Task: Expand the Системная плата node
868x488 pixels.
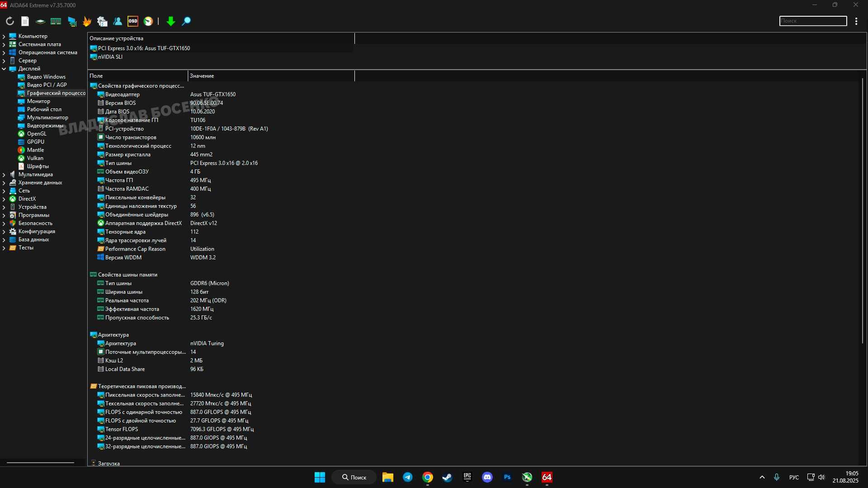Action: [x=4, y=44]
